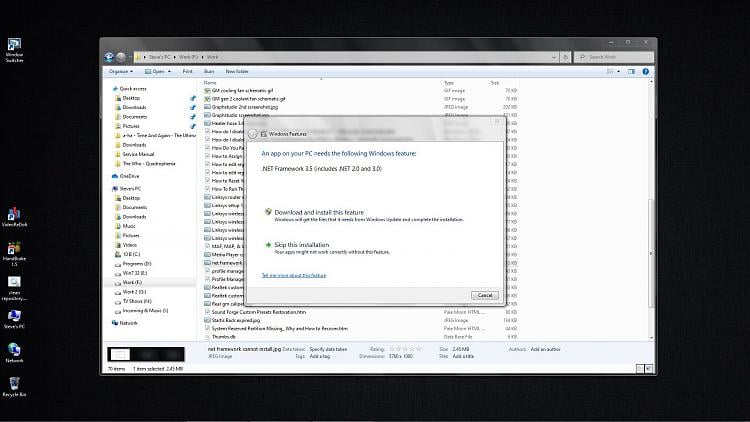
Task: Click Specify date taken field
Action: click(329, 349)
